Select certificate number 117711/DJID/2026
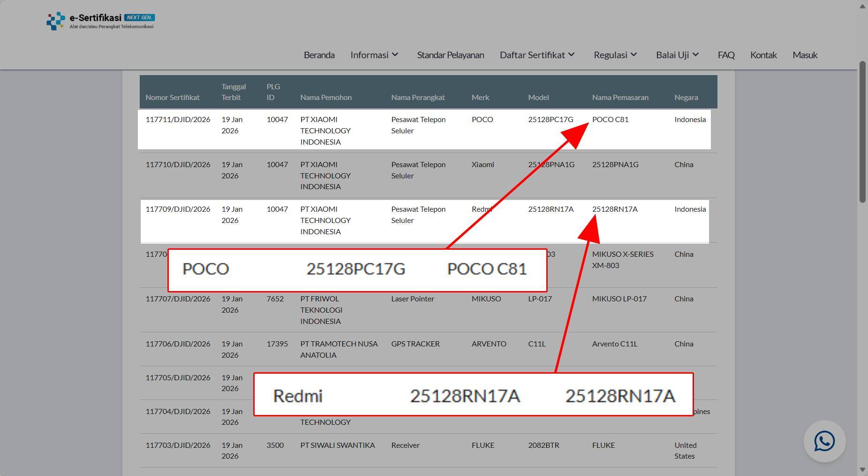The image size is (868, 476). point(178,119)
